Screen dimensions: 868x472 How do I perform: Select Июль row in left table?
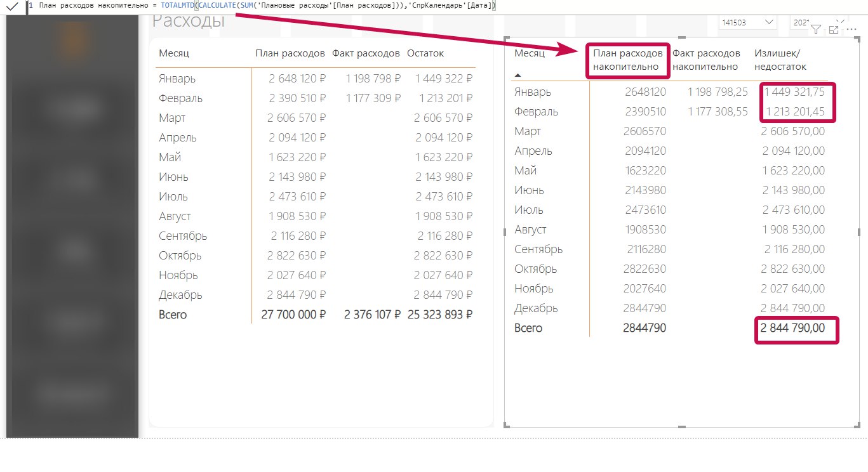tap(316, 197)
